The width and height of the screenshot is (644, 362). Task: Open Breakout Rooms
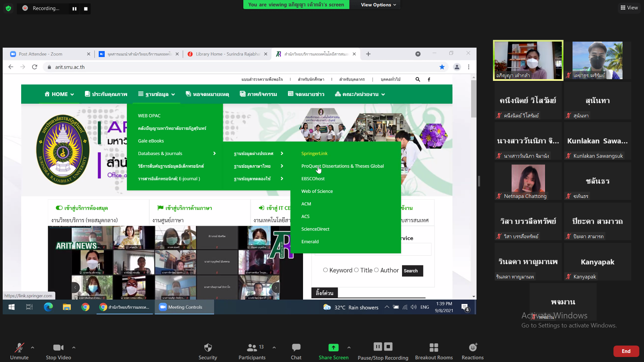pyautogui.click(x=434, y=348)
